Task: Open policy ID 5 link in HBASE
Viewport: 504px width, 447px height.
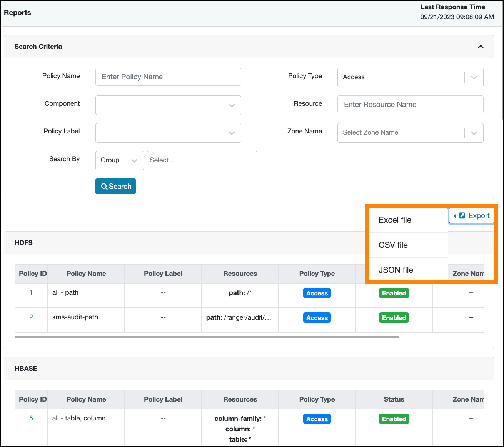Action: [31, 418]
